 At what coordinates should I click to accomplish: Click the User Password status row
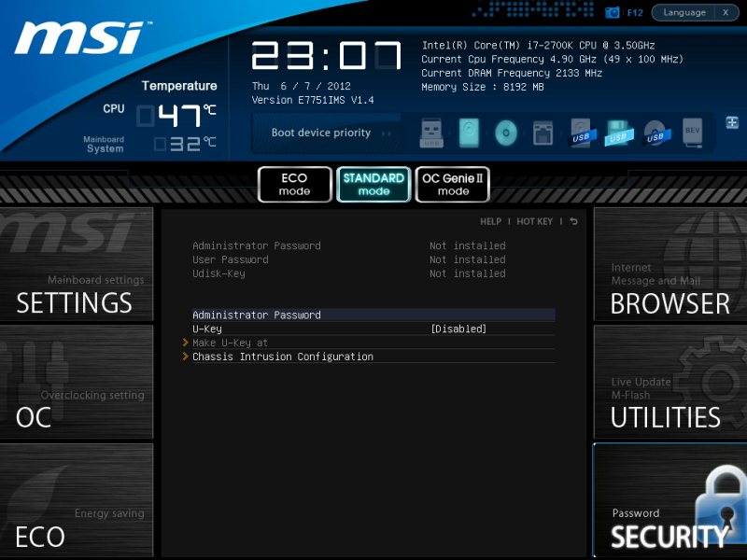point(348,259)
